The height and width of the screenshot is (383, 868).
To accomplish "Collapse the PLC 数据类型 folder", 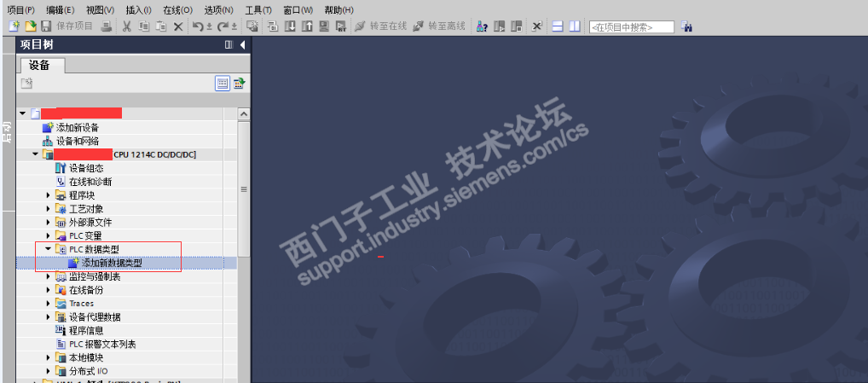I will tap(49, 249).
